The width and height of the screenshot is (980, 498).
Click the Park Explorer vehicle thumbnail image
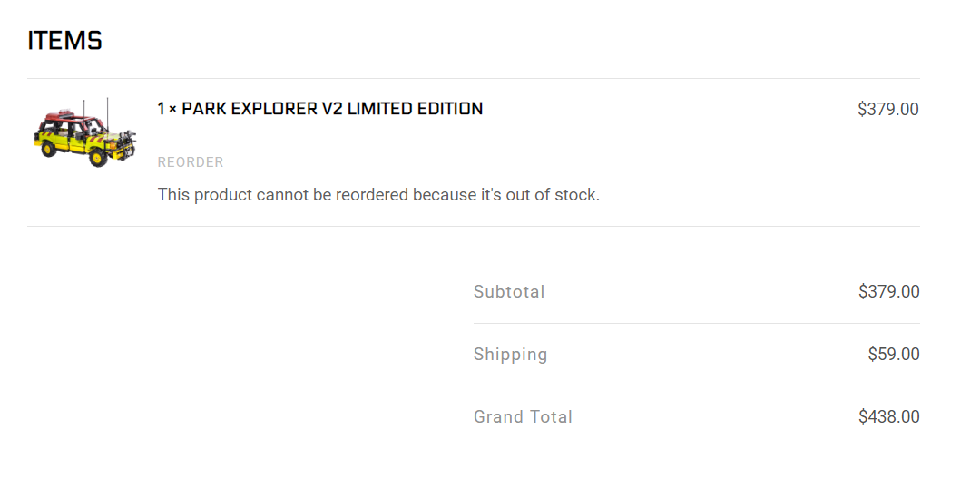(84, 132)
